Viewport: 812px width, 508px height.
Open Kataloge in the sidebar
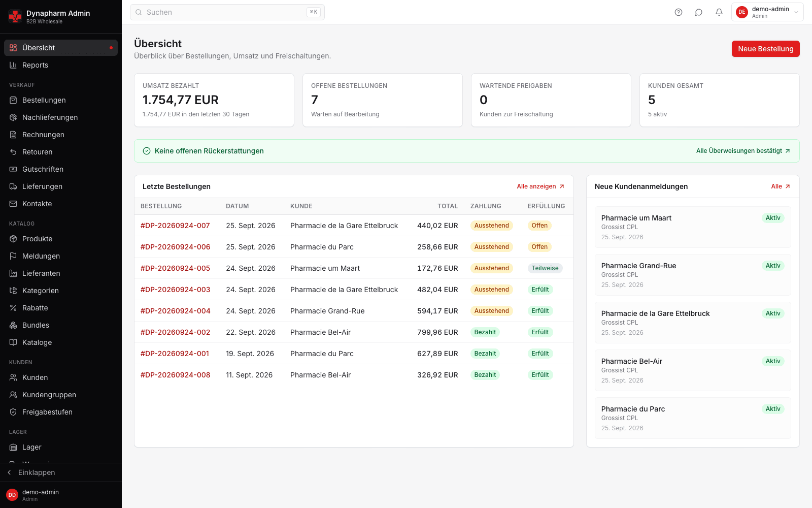(61, 342)
